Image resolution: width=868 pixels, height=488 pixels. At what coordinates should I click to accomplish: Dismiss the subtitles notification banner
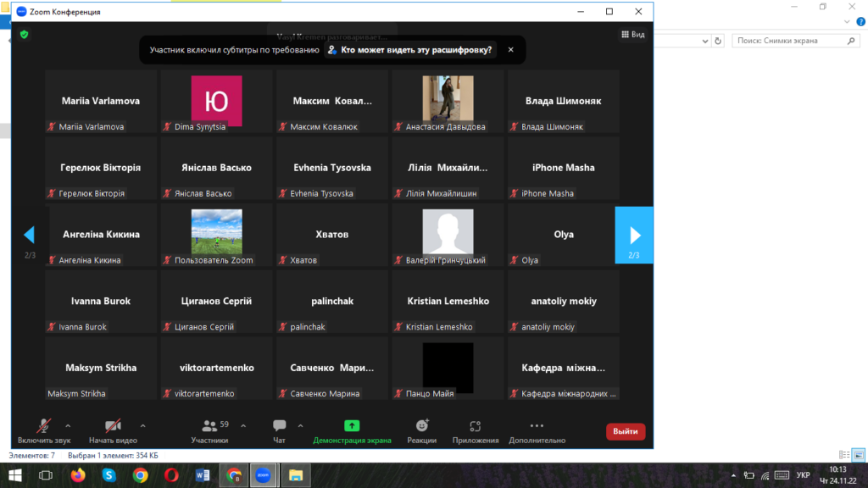(x=510, y=50)
